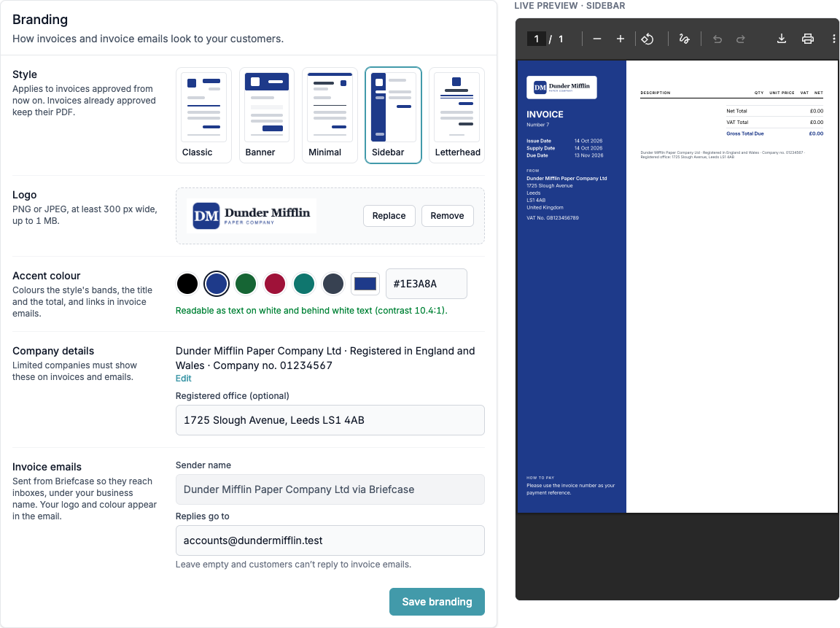Viewport: 840px width, 628px height.
Task: Pick the teal accent colour
Action: (x=304, y=284)
